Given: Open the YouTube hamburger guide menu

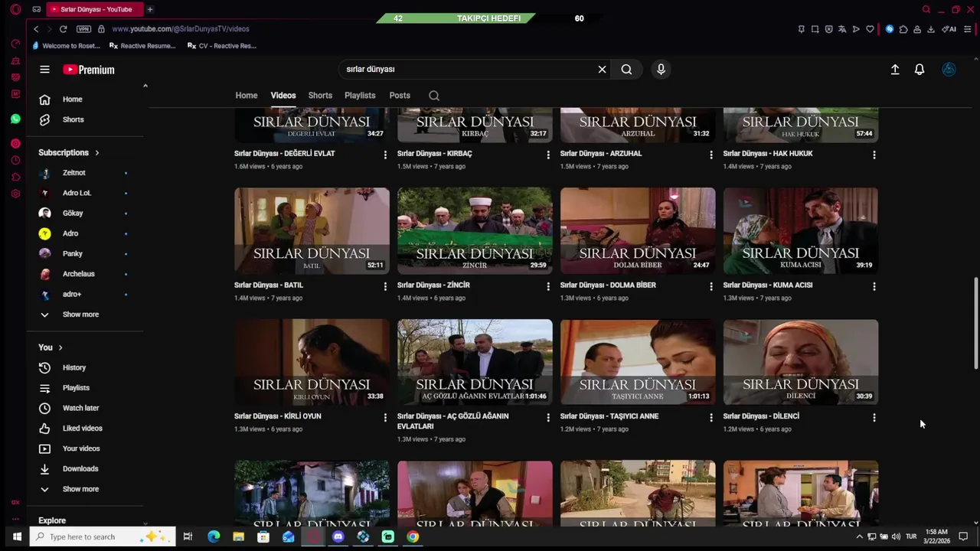Looking at the screenshot, I should coord(44,70).
